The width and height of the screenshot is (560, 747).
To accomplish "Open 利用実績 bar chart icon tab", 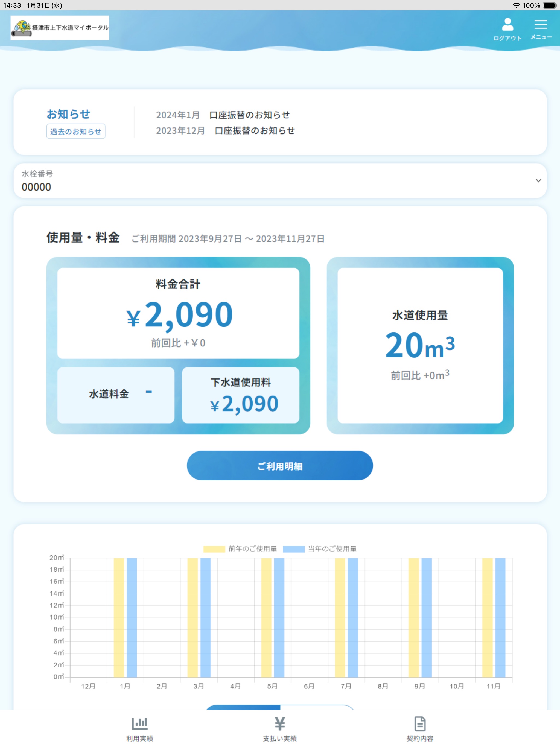I will point(139,729).
